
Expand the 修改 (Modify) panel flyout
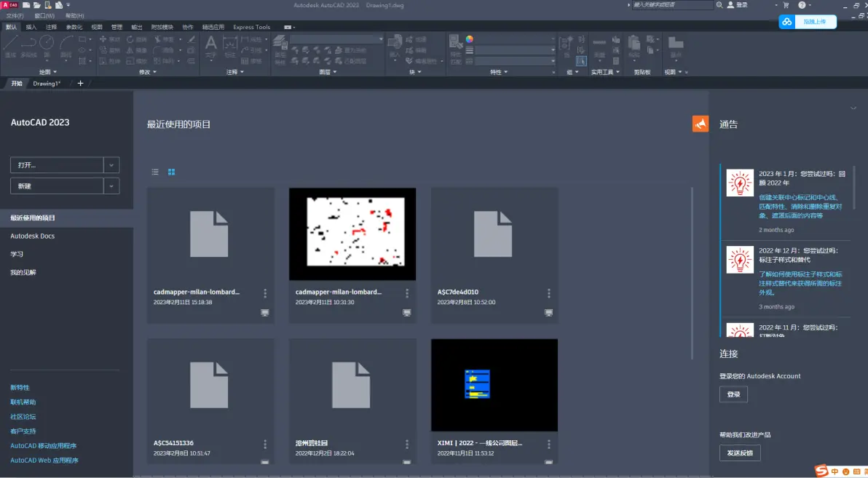click(148, 72)
